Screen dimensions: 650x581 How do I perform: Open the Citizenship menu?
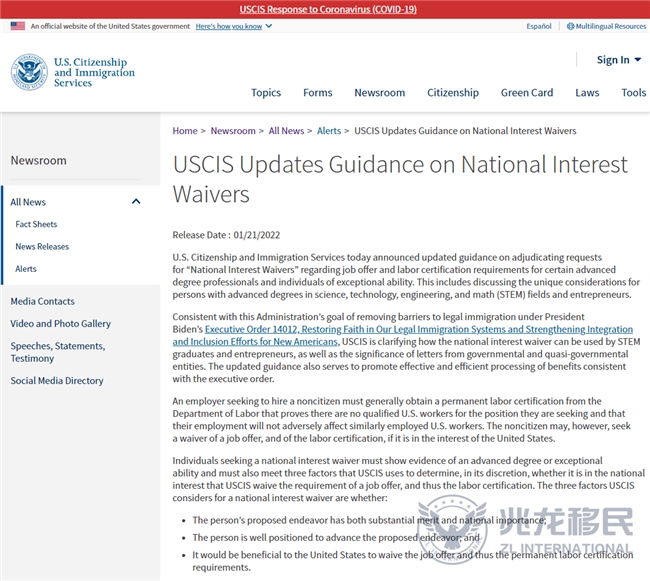453,92
